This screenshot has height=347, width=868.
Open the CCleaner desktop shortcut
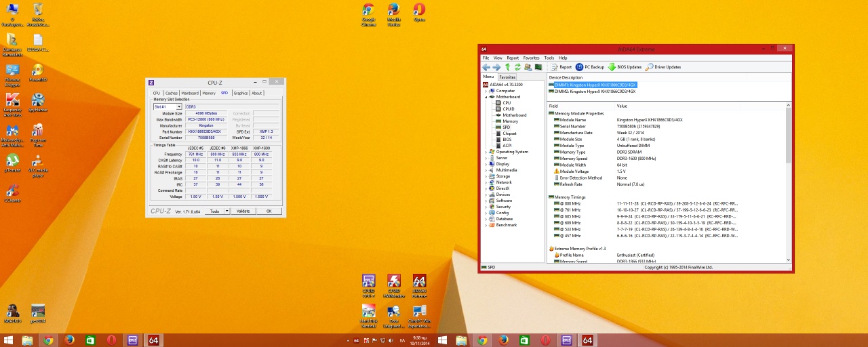12,194
